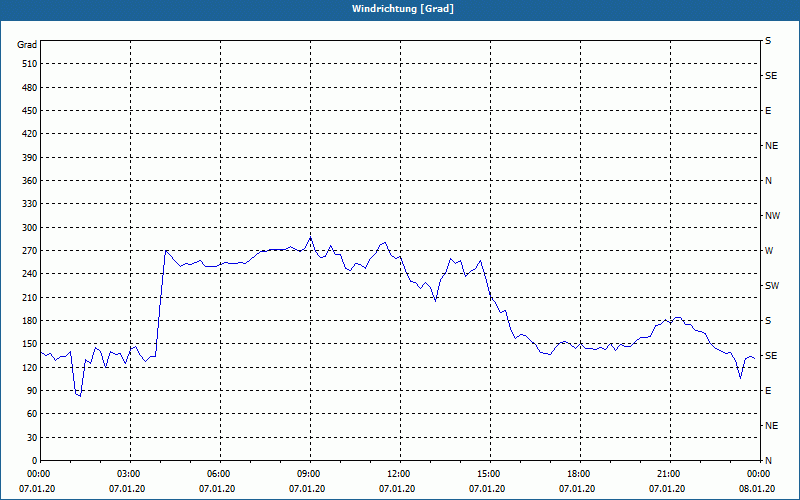Click the 07.01.20 date below 12:00
Screen dimensions: 800x500
pos(396,489)
